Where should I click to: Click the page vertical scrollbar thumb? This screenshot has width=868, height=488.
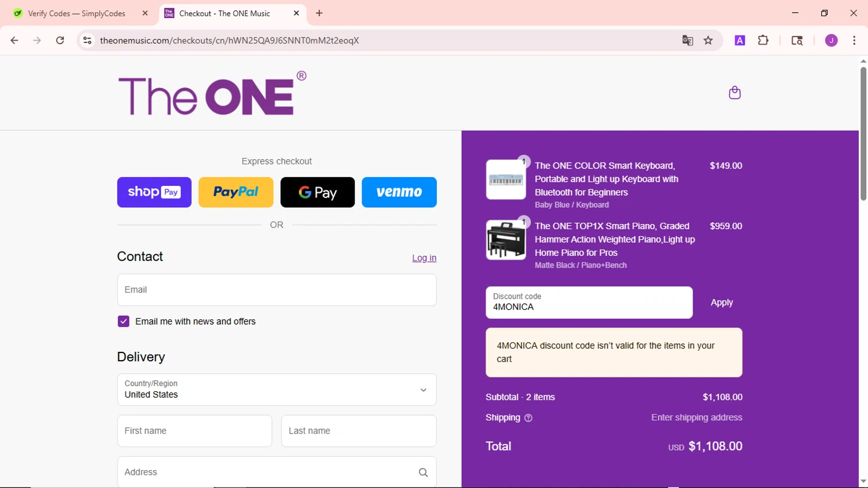pos(863,134)
